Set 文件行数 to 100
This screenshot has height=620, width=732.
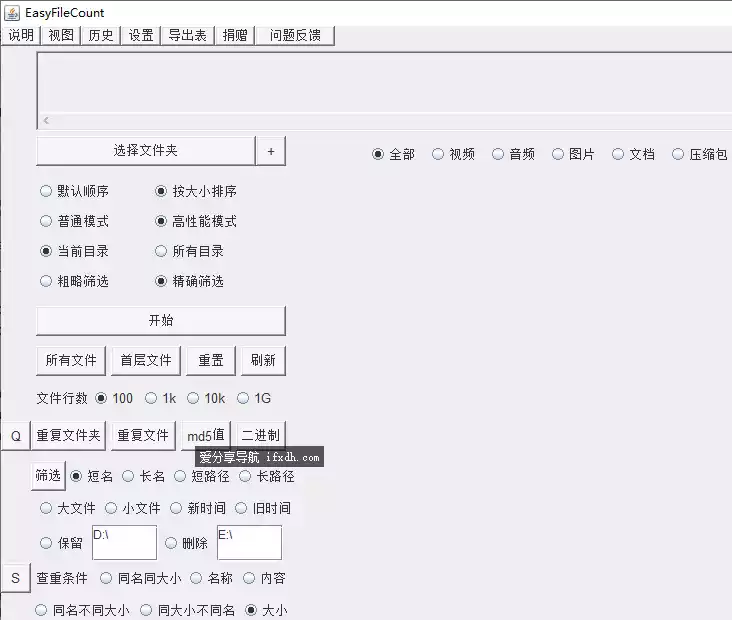click(x=114, y=398)
